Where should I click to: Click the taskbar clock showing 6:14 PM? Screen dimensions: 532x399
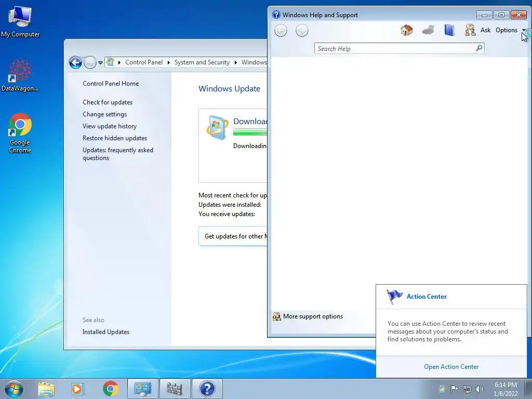click(x=506, y=389)
